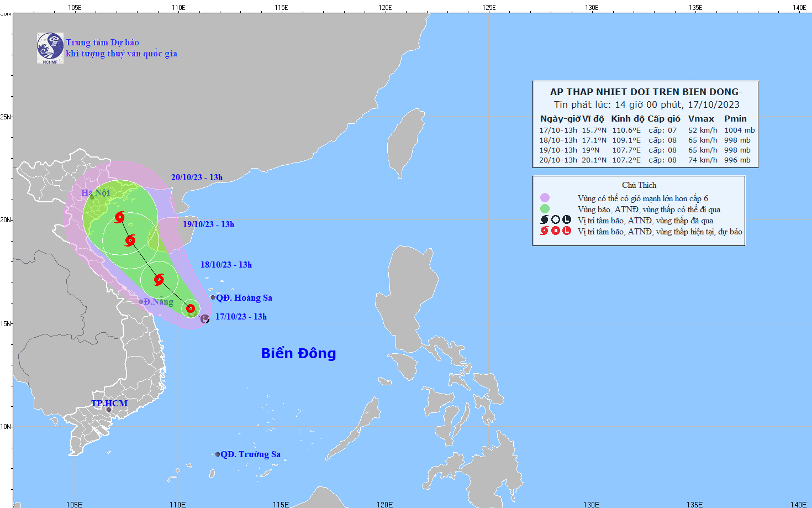Screen dimensions: 812x508
Task: Click the 'QĐ. Hoàng Sa' map label
Action: pyautogui.click(x=244, y=297)
